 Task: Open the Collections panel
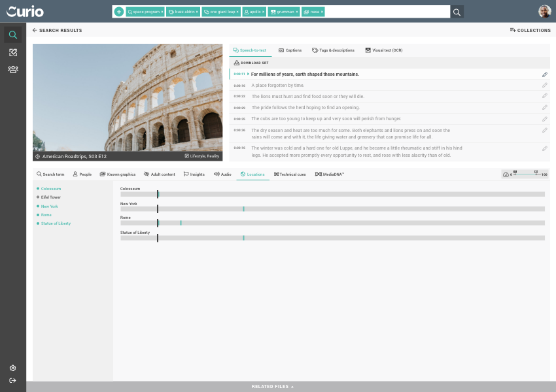530,30
